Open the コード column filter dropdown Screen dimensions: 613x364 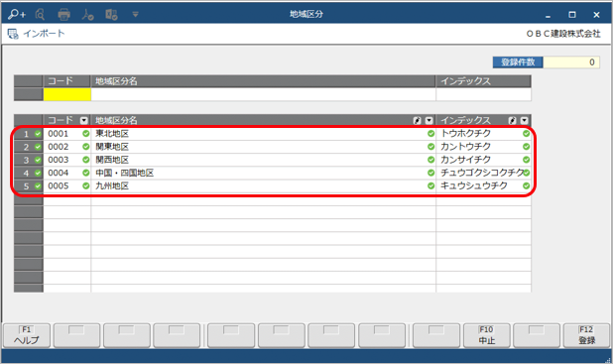(83, 120)
